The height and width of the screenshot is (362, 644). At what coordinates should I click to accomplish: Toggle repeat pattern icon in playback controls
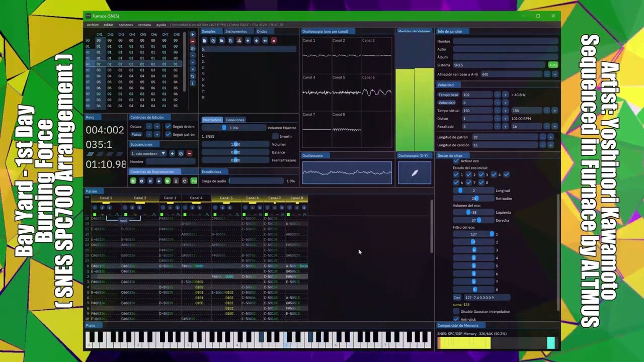click(x=185, y=181)
